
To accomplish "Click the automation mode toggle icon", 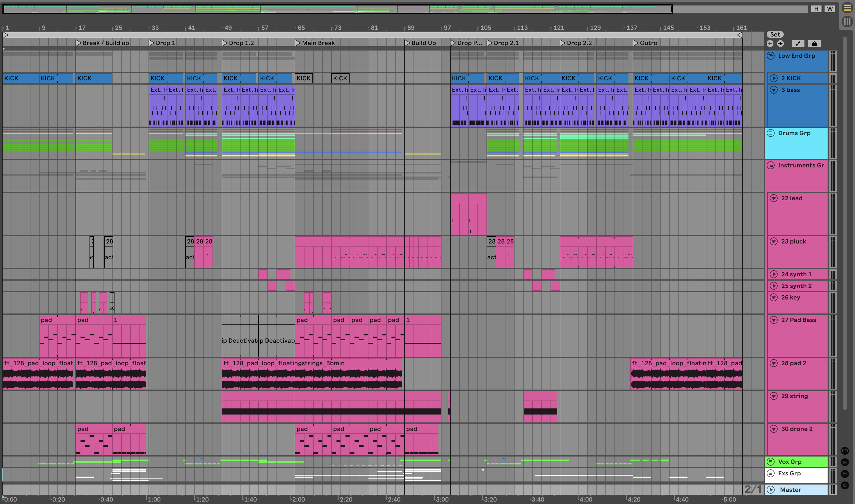I will pyautogui.click(x=798, y=44).
